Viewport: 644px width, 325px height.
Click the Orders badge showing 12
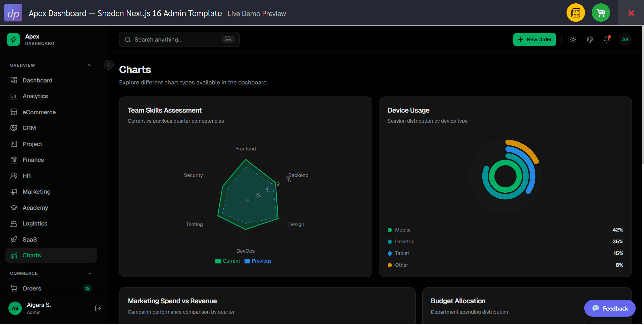88,288
